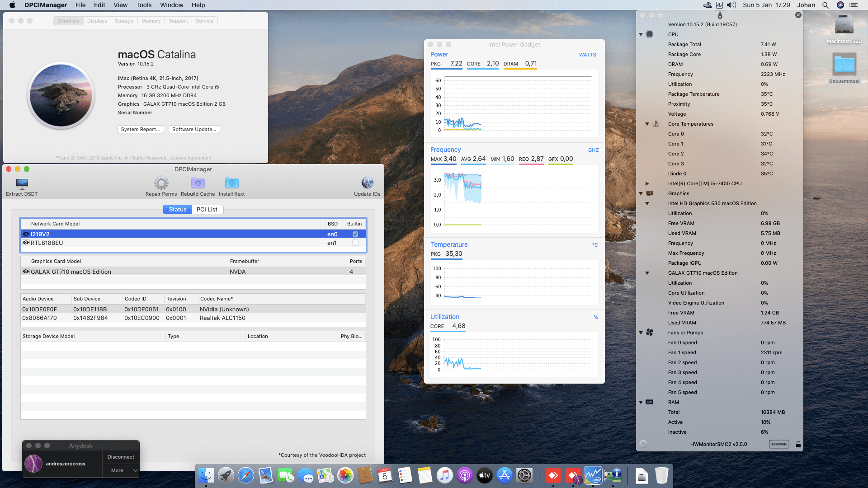Select Status tab in DPCIManager
This screenshot has height=488, width=868.
pyautogui.click(x=178, y=209)
